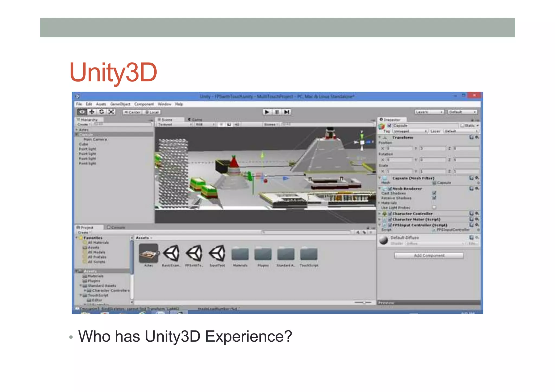Toggle the Local handle rotation button
This screenshot has height=392, width=555.
pos(152,112)
